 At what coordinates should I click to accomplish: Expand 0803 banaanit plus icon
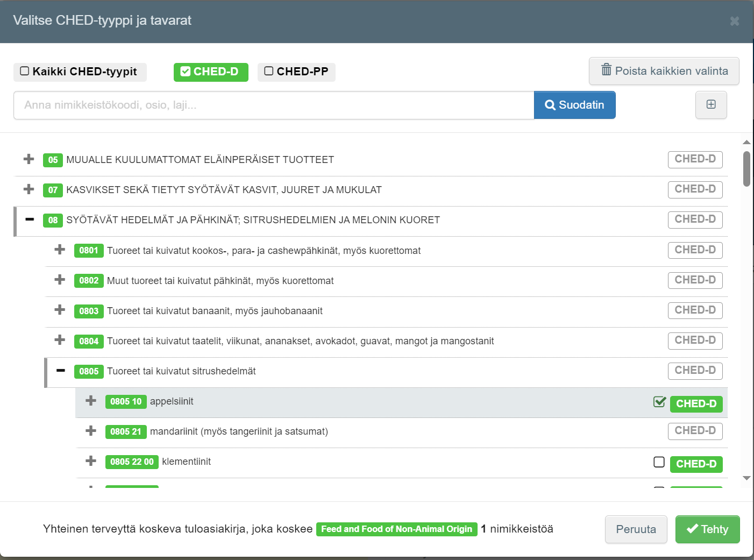coord(60,310)
